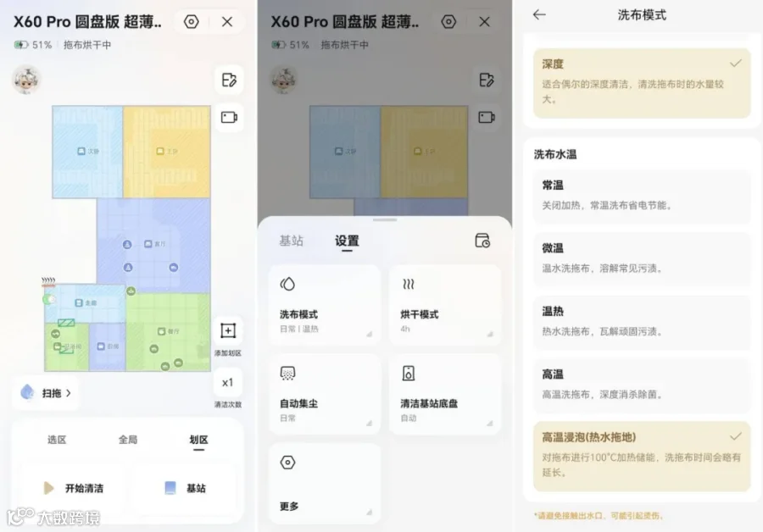Select 高温浸泡(热水拖地) option
The image size is (763, 532).
coord(642,456)
